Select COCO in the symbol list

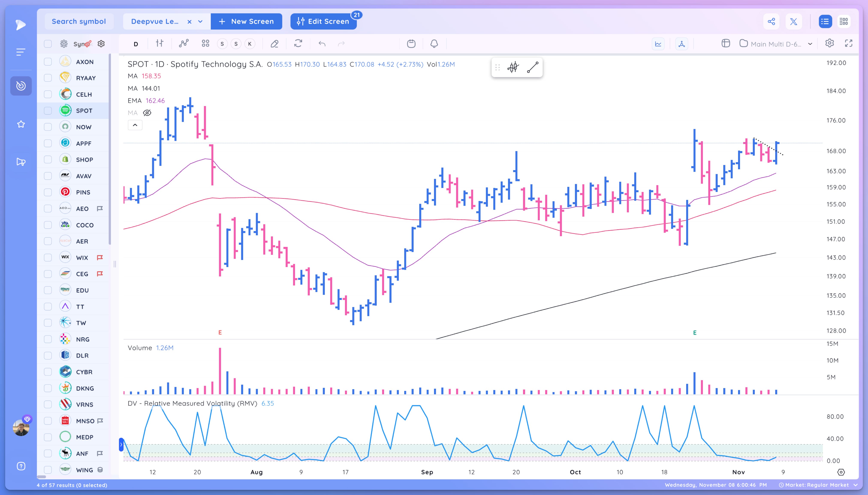85,225
